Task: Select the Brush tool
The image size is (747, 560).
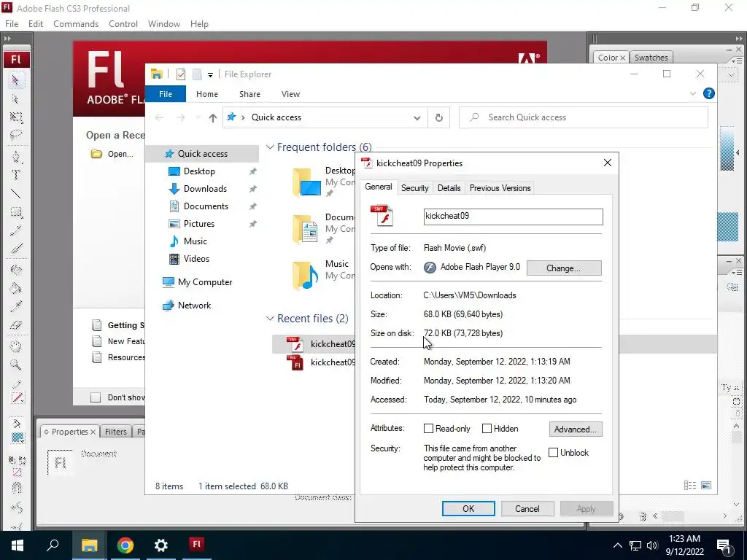Action: point(16,248)
